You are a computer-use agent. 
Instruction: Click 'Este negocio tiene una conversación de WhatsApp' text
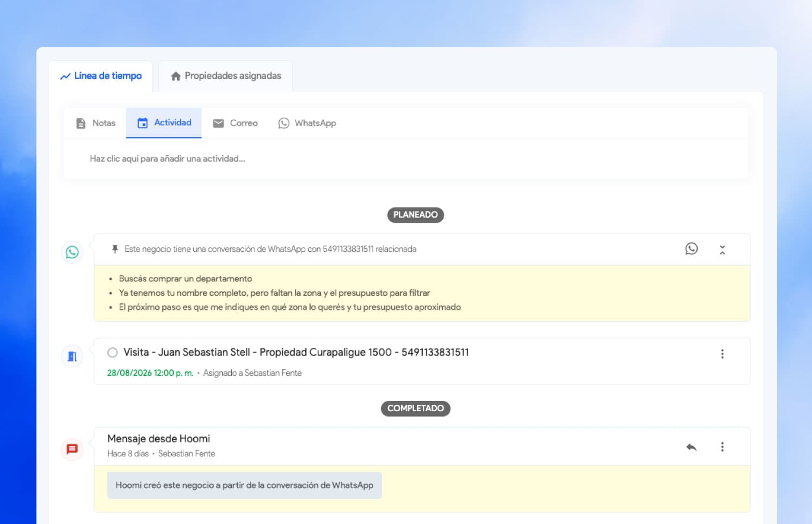click(x=270, y=249)
